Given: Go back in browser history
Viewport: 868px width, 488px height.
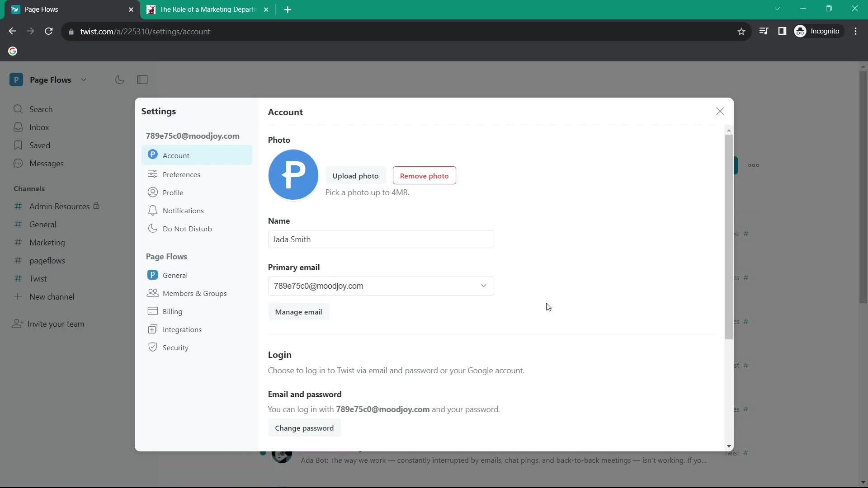Looking at the screenshot, I should (12, 31).
